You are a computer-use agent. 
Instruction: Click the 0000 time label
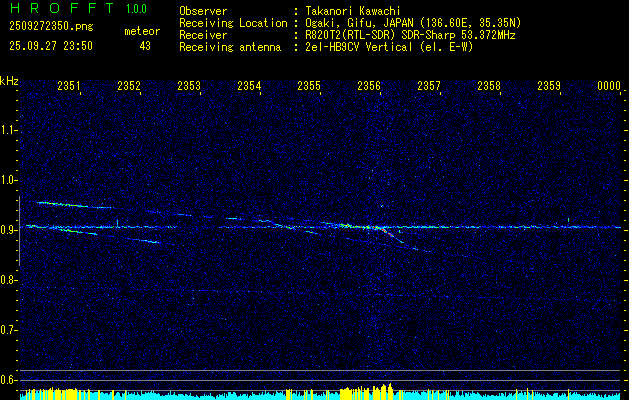[x=609, y=85]
